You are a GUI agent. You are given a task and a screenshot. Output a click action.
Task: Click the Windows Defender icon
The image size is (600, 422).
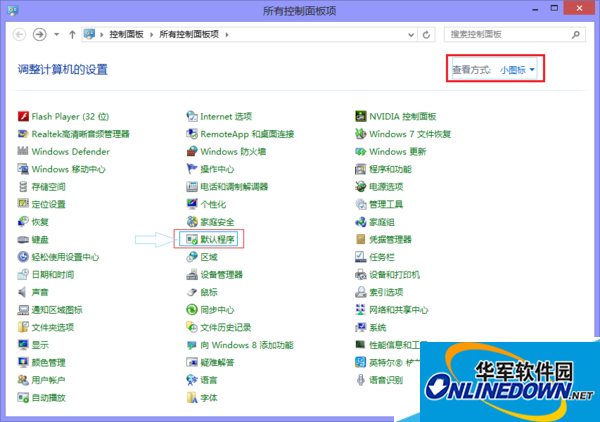[23, 152]
